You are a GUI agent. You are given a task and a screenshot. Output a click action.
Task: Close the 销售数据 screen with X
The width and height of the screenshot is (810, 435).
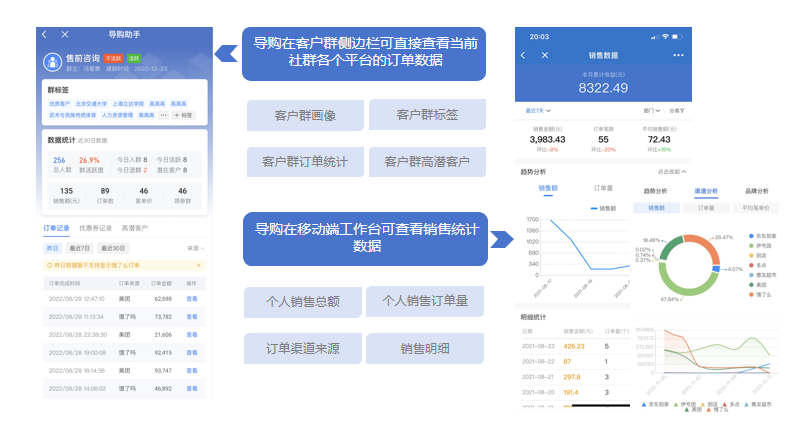tap(544, 55)
